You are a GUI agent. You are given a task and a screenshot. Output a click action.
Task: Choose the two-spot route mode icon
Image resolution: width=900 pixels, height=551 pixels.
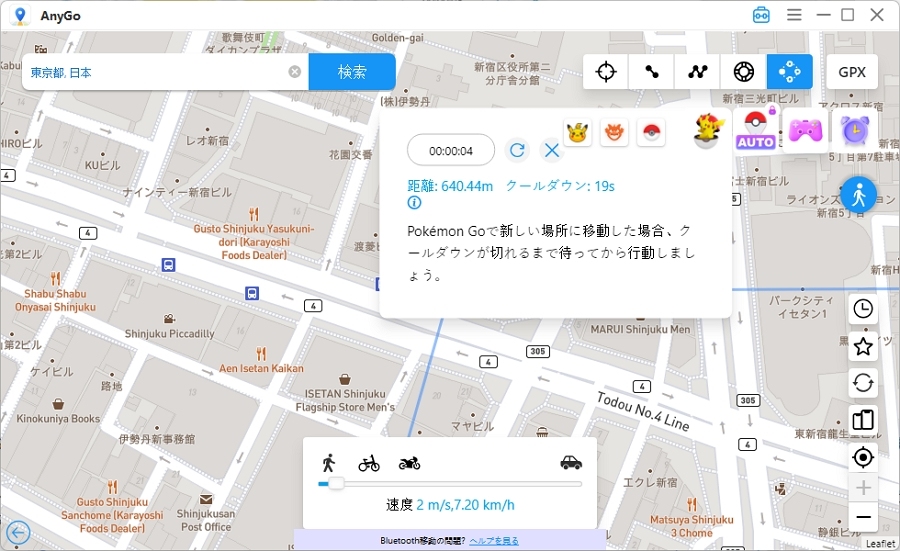click(x=652, y=72)
